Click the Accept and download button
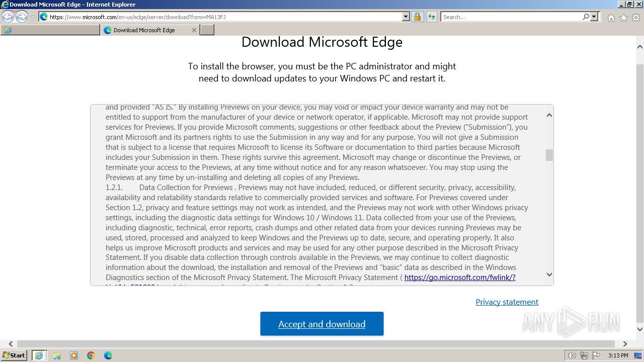The image size is (644, 362). click(x=322, y=324)
